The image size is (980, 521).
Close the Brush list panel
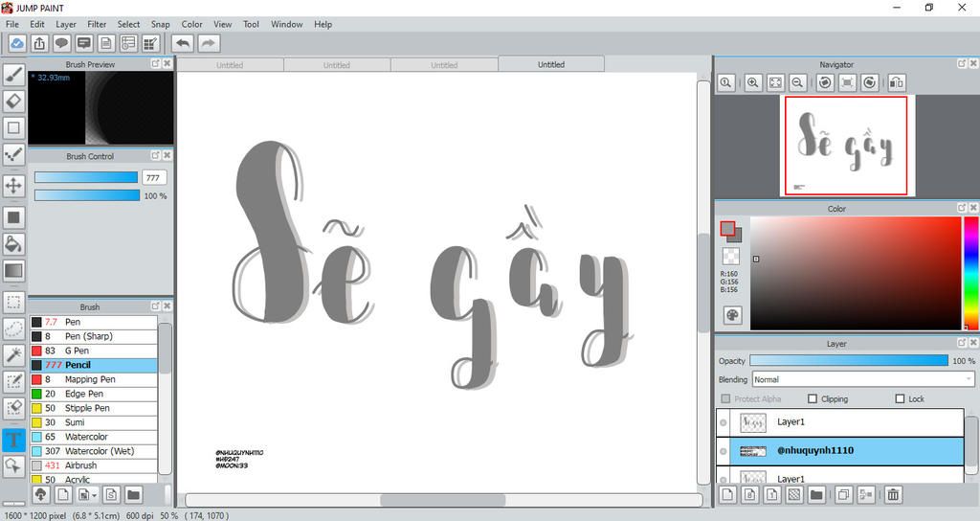pos(167,306)
